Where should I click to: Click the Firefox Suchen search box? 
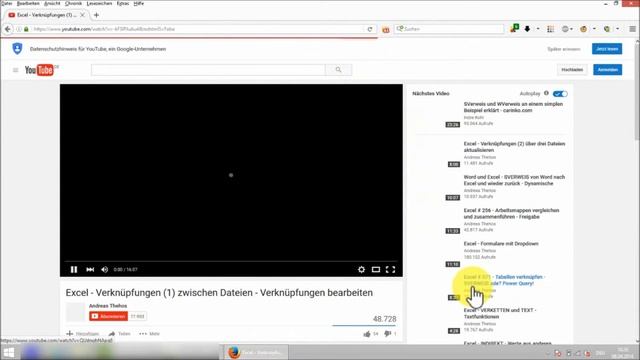coord(449,29)
